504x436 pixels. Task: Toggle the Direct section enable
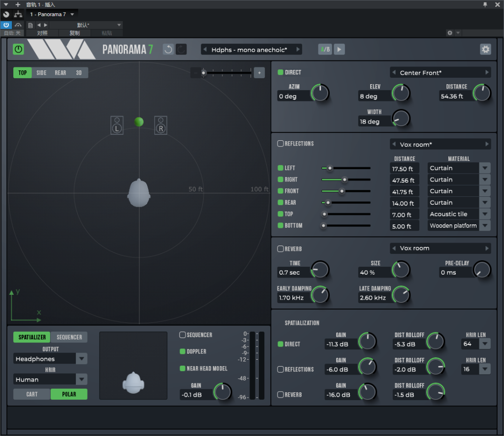click(x=280, y=72)
